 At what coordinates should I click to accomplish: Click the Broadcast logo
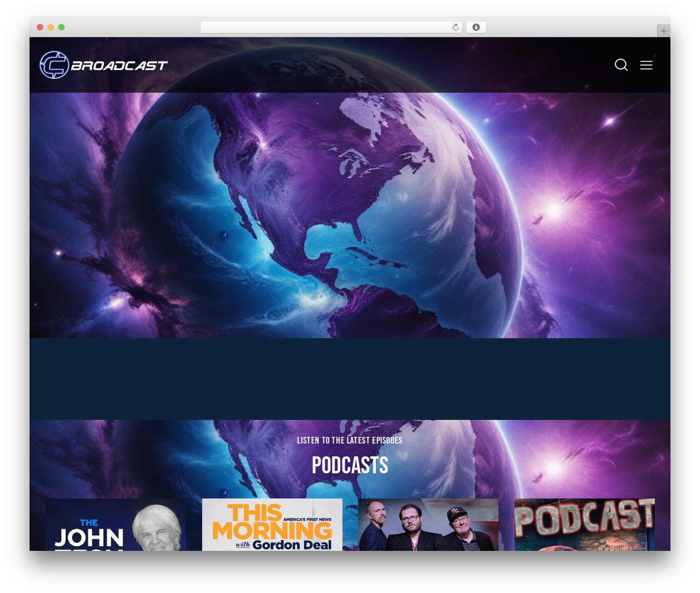[104, 65]
